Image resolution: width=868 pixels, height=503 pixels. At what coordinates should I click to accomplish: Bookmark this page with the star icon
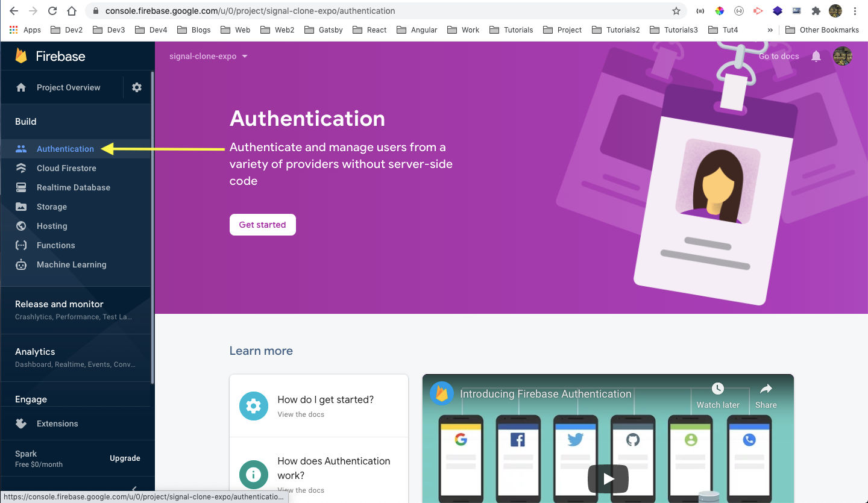click(x=676, y=11)
